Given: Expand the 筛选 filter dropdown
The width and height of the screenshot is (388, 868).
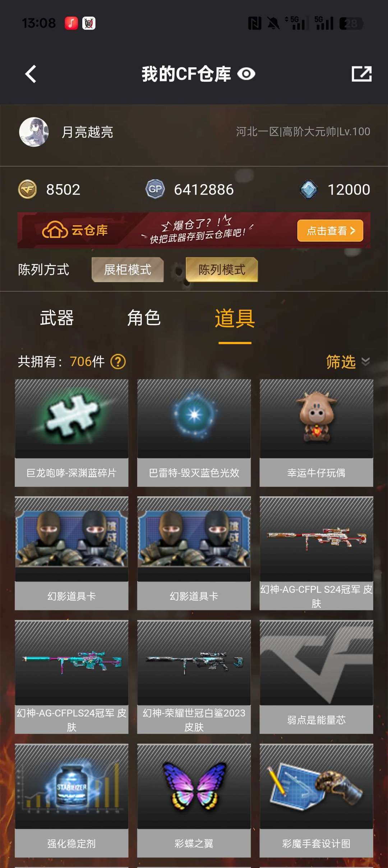Looking at the screenshot, I should pos(348,362).
